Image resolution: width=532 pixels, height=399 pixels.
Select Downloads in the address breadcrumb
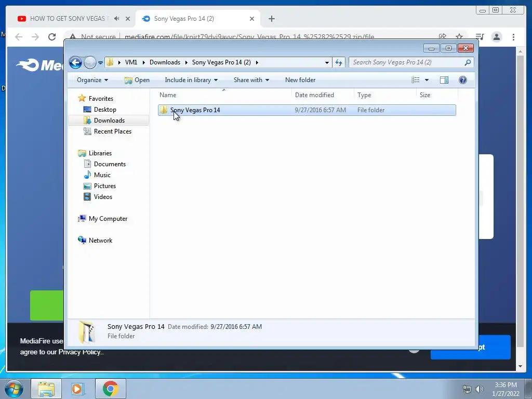coord(165,62)
